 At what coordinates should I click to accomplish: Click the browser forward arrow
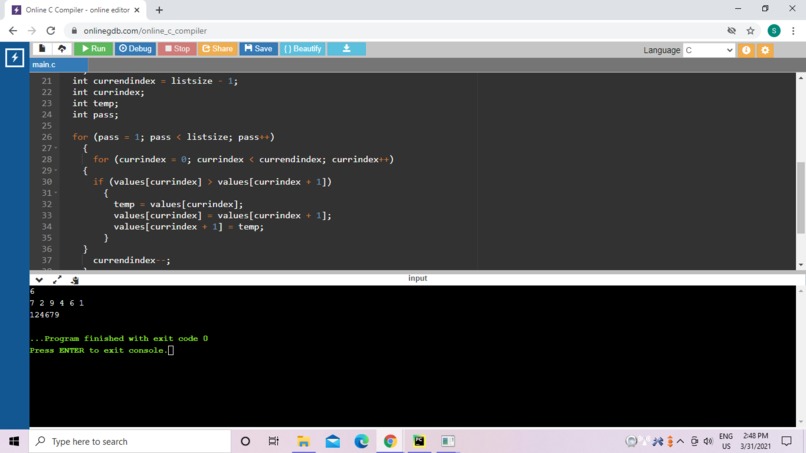click(32, 31)
